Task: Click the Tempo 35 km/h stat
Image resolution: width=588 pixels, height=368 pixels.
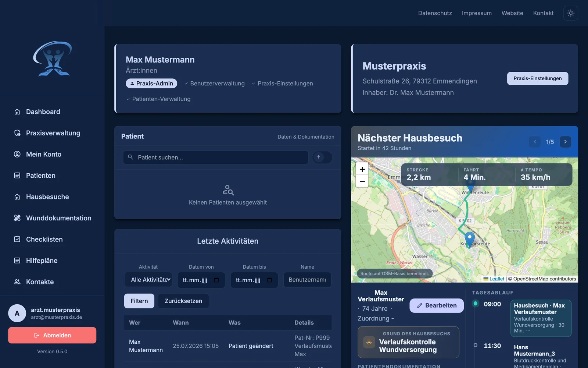Action: (x=535, y=174)
